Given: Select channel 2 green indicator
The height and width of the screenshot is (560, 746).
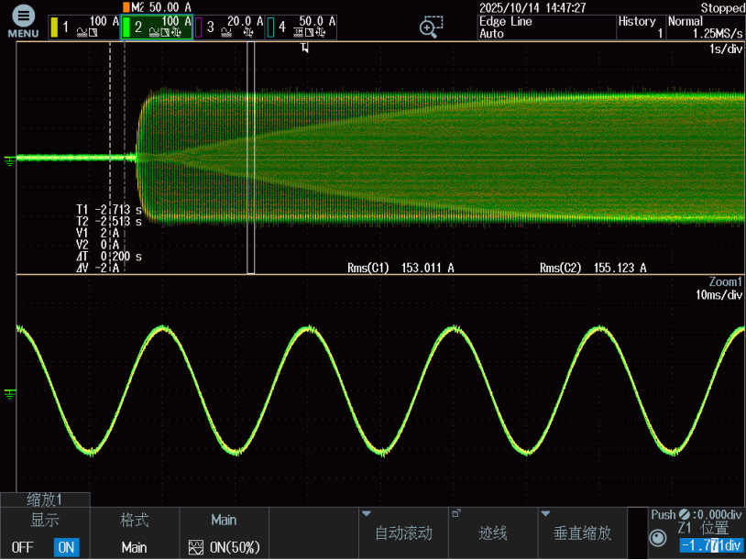Looking at the screenshot, I should pos(126,27).
